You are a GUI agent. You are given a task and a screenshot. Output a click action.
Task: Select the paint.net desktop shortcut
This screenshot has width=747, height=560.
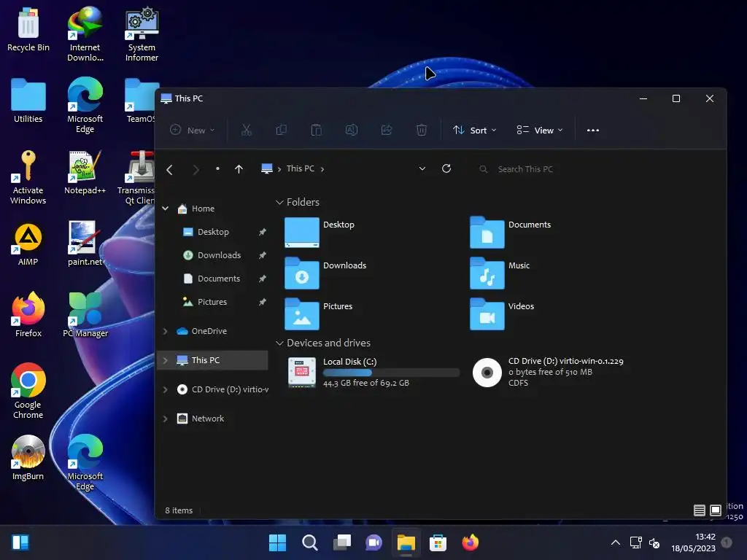[85, 244]
